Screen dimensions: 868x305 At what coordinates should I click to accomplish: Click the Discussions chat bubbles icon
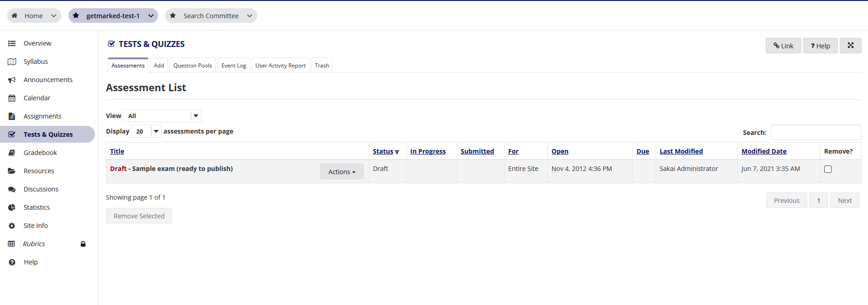coord(12,189)
